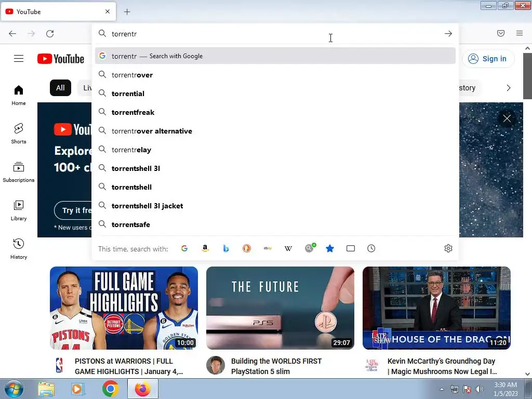
Task: Click the Firefox forward arrow button
Action: click(31, 34)
